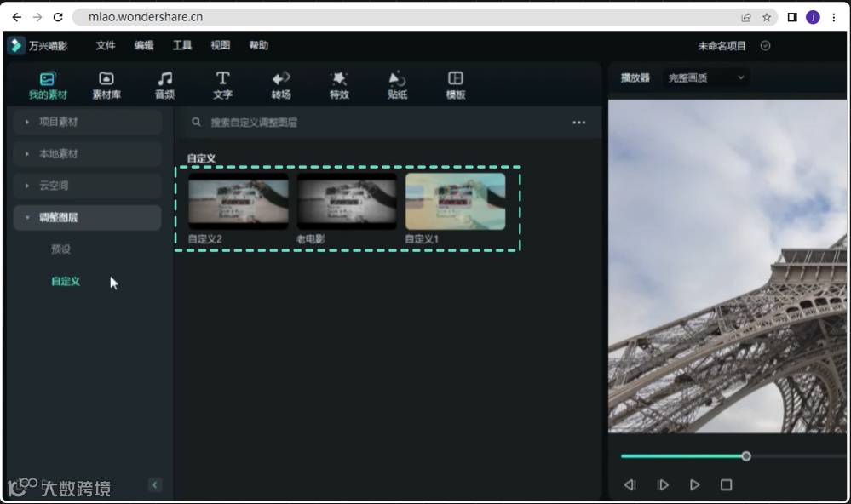Go forward in the browser
The height and width of the screenshot is (504, 851).
pyautogui.click(x=37, y=17)
